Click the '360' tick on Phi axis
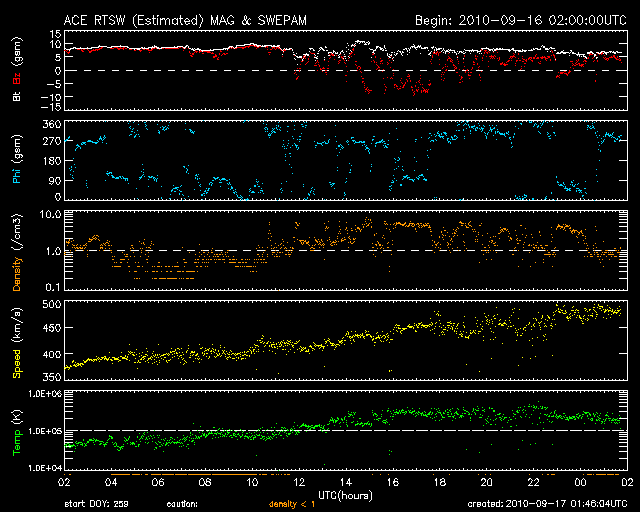This screenshot has width=640, height=512. coord(52,124)
